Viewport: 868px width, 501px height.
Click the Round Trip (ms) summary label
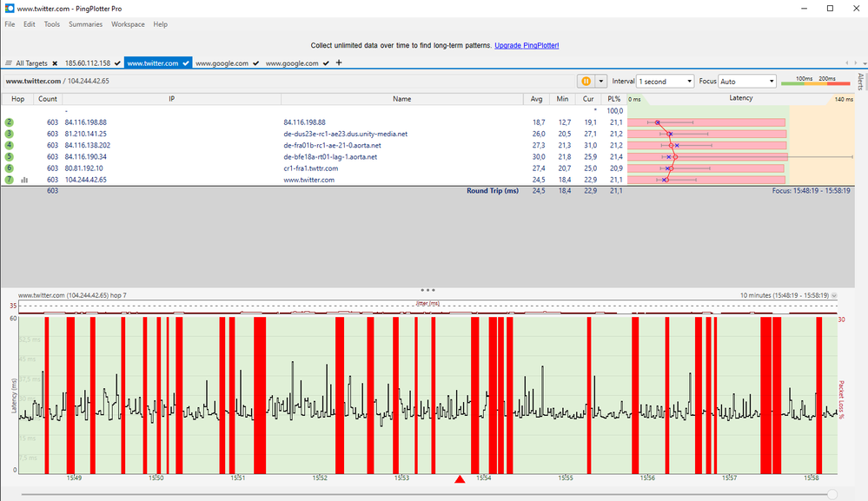[x=492, y=191]
